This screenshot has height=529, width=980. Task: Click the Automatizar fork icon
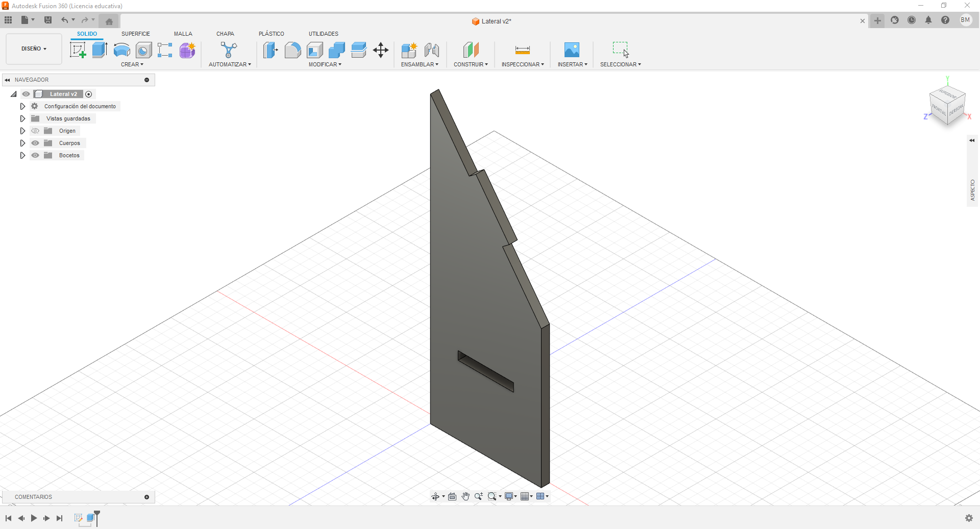[x=229, y=50]
